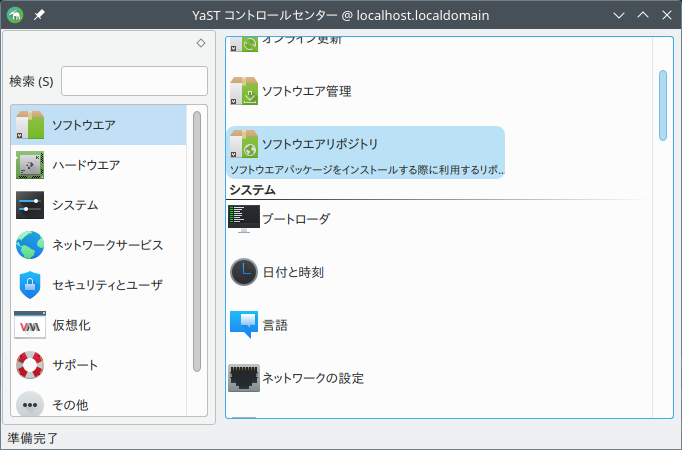The width and height of the screenshot is (682, 450).
Task: Open the ブートローダ terminal monitor icon
Action: (244, 219)
